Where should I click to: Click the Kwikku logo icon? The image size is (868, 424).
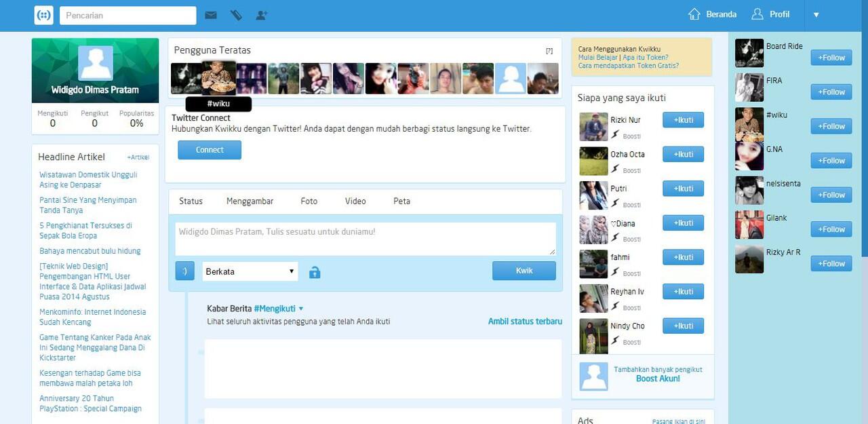click(43, 15)
